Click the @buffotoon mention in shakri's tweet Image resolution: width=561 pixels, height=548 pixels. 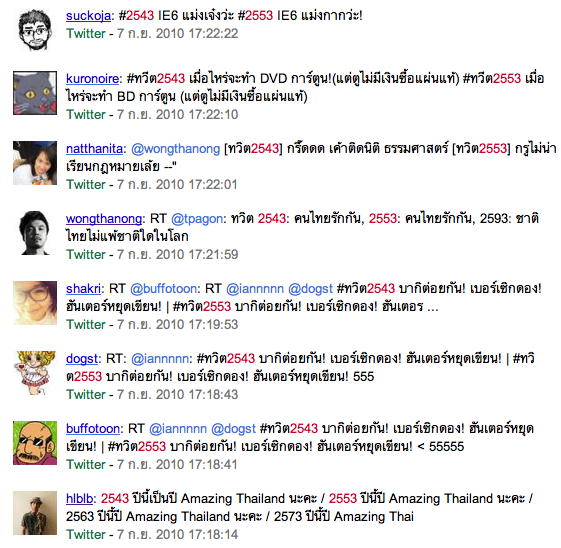(x=163, y=288)
